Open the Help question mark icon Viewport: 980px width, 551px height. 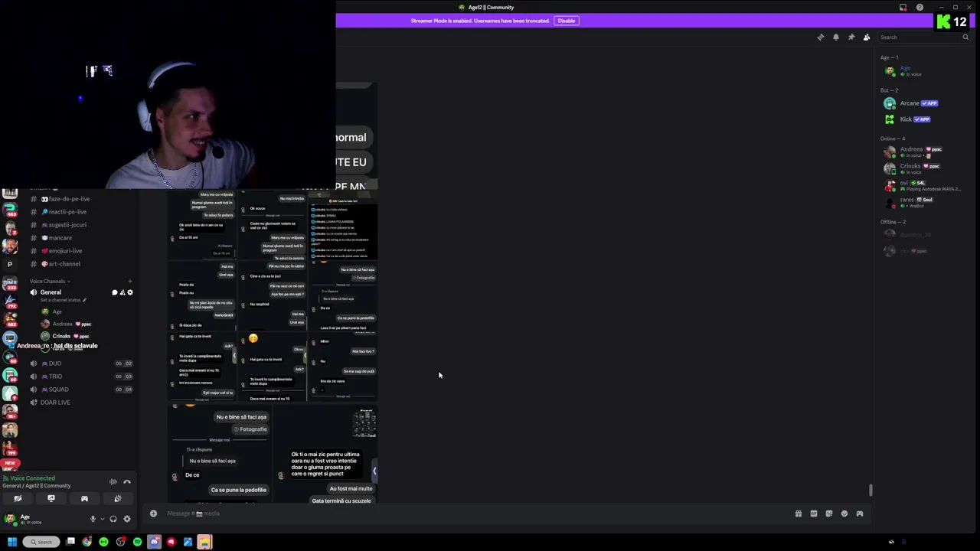pos(920,8)
